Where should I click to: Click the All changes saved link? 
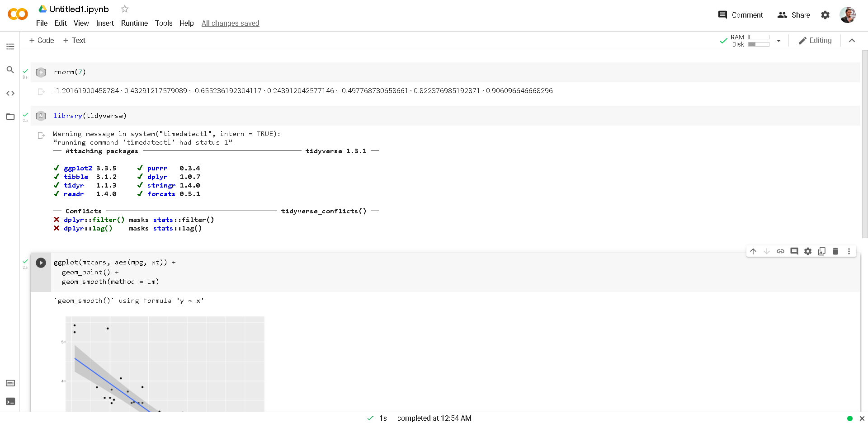pyautogui.click(x=230, y=23)
